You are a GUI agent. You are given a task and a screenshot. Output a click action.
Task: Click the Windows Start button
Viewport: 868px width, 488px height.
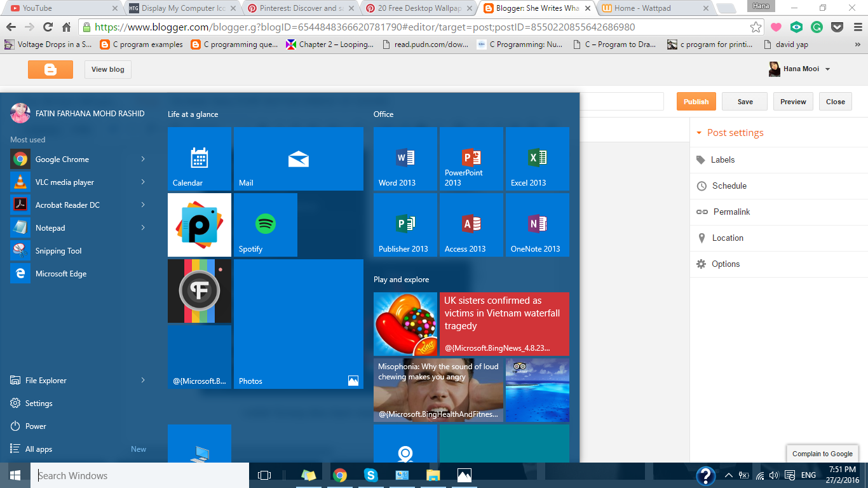tap(15, 475)
